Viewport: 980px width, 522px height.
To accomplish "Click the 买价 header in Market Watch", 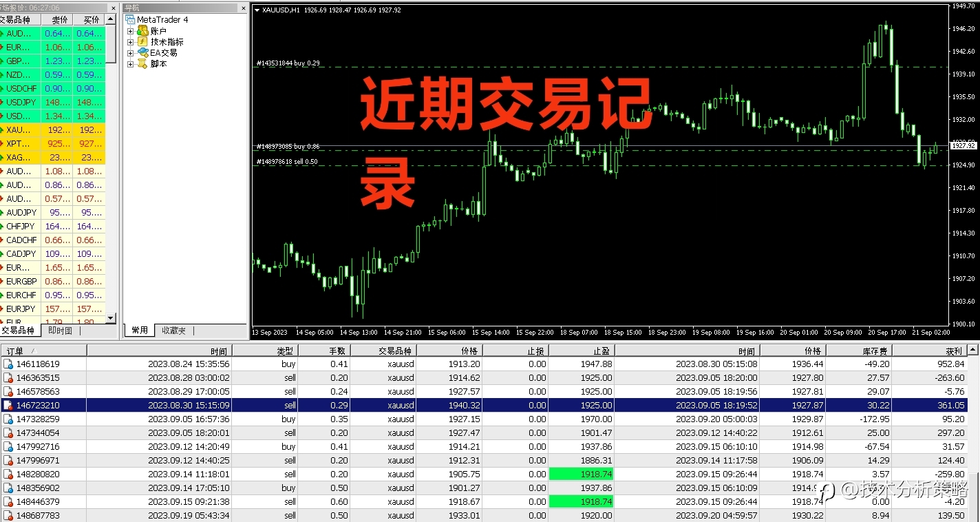I will coord(89,20).
